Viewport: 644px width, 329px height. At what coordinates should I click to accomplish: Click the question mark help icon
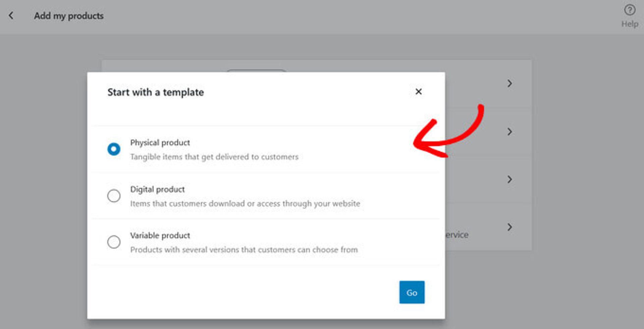pos(630,10)
